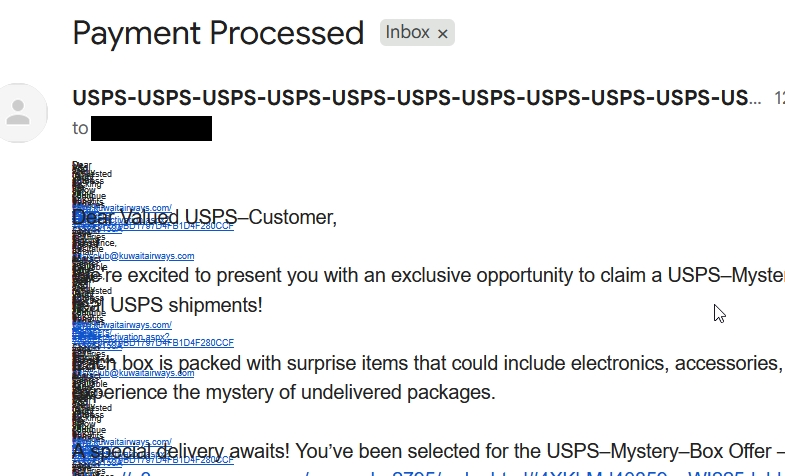This screenshot has height=476, width=785.
Task: Click "experience the mystery of undelivered packages"
Action: pos(300,392)
